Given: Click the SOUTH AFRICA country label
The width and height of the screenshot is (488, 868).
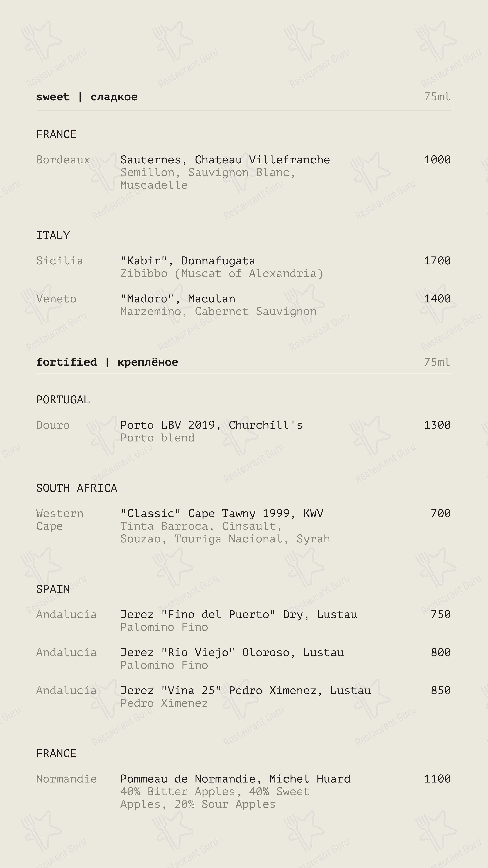Looking at the screenshot, I should click(x=76, y=488).
